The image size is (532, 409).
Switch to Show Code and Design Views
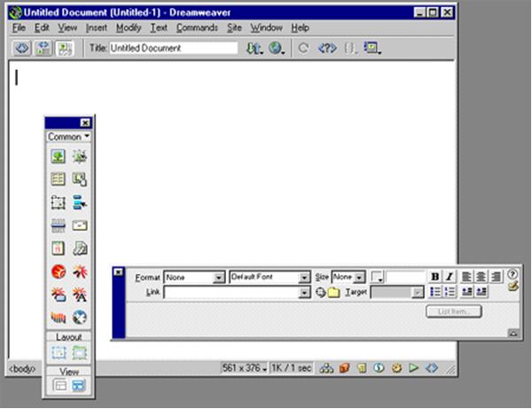[x=43, y=48]
